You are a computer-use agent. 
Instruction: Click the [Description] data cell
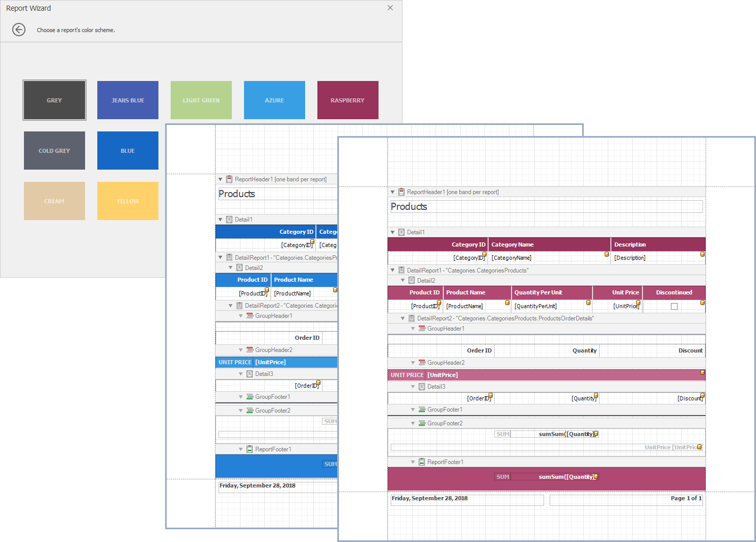658,258
